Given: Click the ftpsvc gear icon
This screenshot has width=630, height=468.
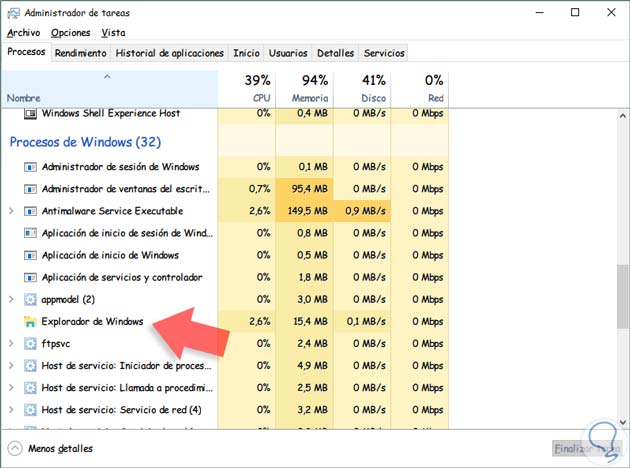Looking at the screenshot, I should (x=30, y=343).
